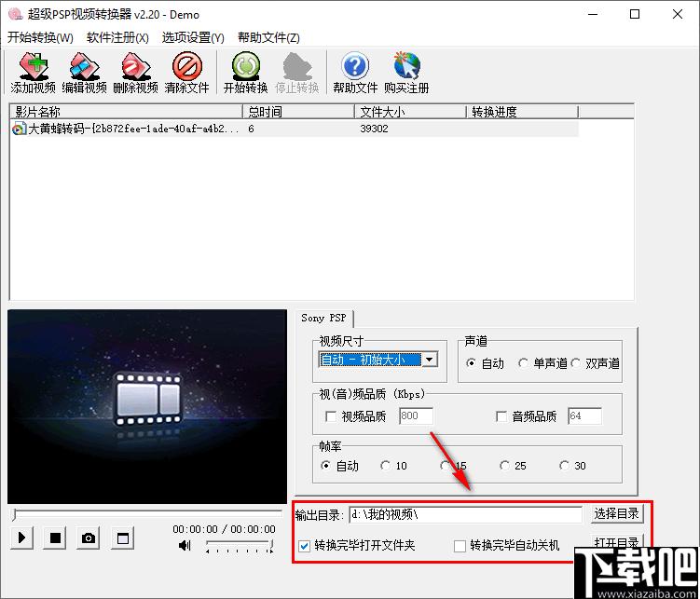Select frame rate 10 radio button

pyautogui.click(x=385, y=466)
